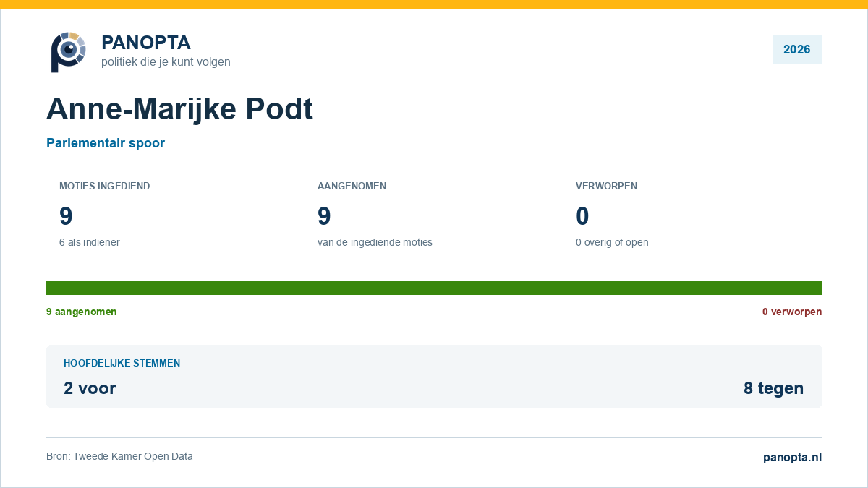Click the Hoofdelijke stemmen panel header

[x=122, y=363]
